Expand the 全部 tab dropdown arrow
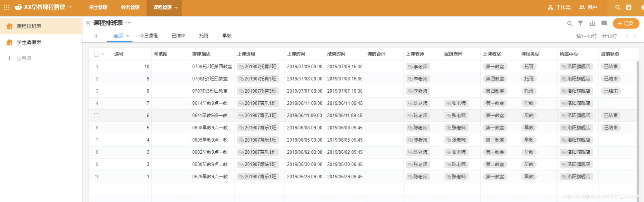Screen dimensions: 644x202 pos(128,36)
